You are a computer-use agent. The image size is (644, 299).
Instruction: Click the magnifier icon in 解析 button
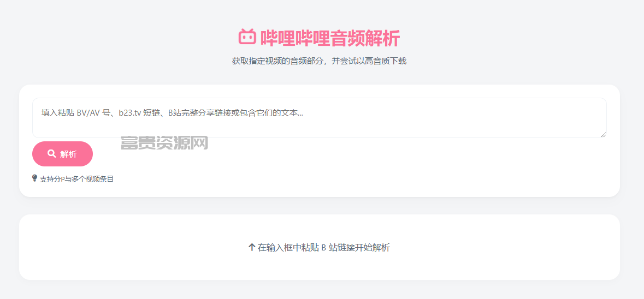click(x=52, y=154)
